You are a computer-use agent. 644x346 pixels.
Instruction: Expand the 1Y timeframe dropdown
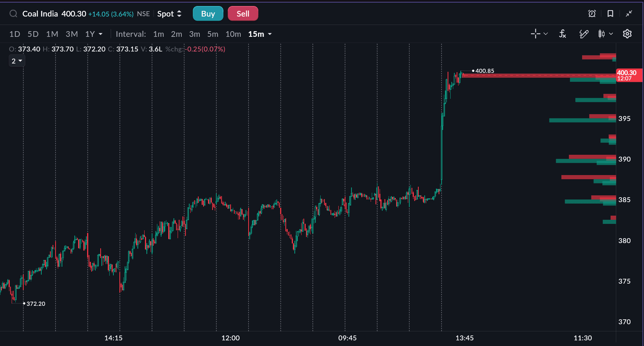coord(94,34)
